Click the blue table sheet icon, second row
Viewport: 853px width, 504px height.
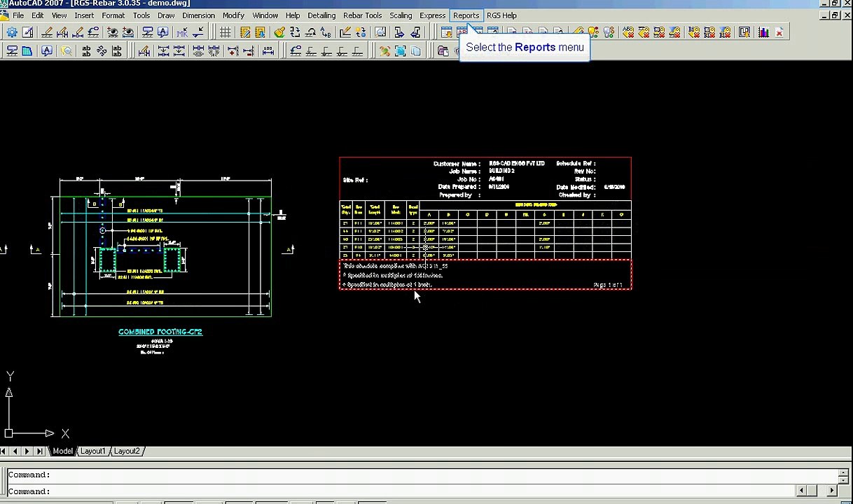click(27, 50)
